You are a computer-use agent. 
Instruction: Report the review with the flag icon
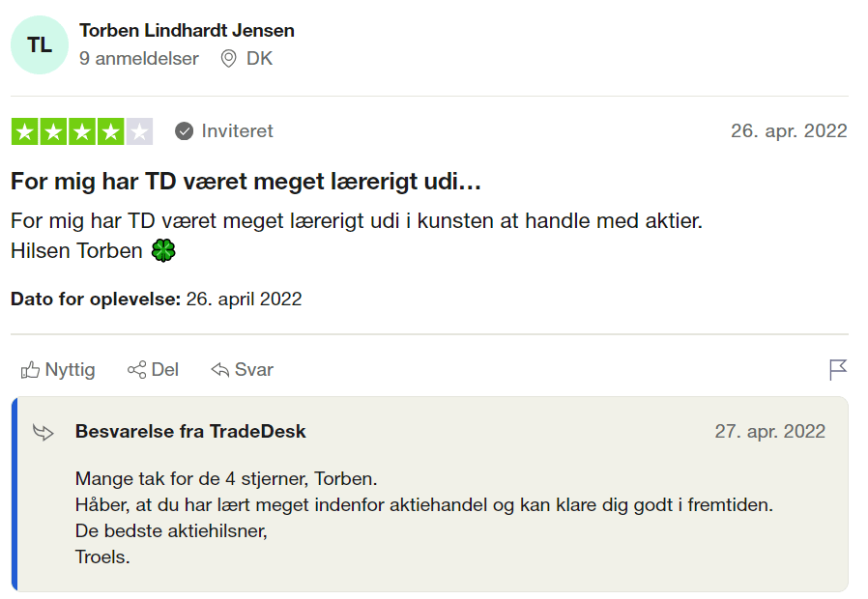[838, 369]
